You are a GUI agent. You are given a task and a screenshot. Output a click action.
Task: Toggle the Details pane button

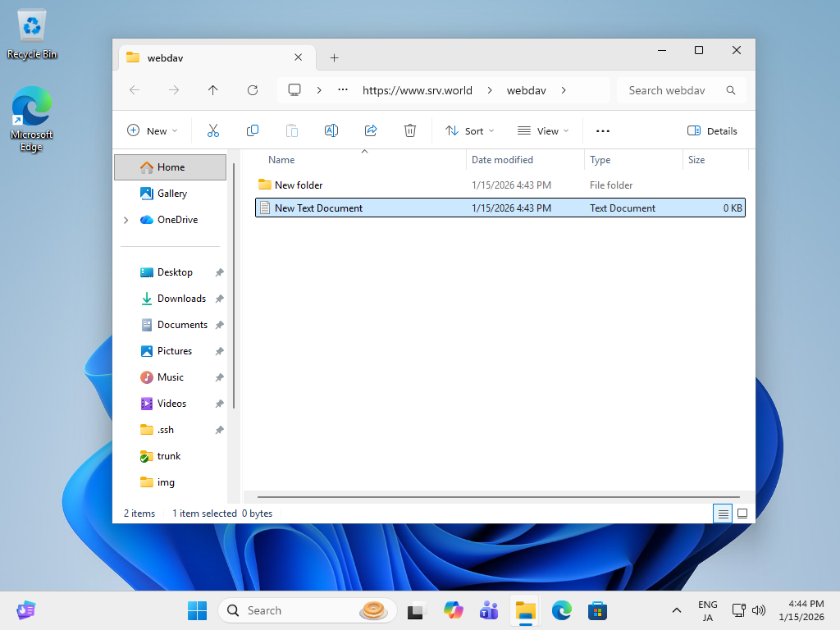(712, 130)
